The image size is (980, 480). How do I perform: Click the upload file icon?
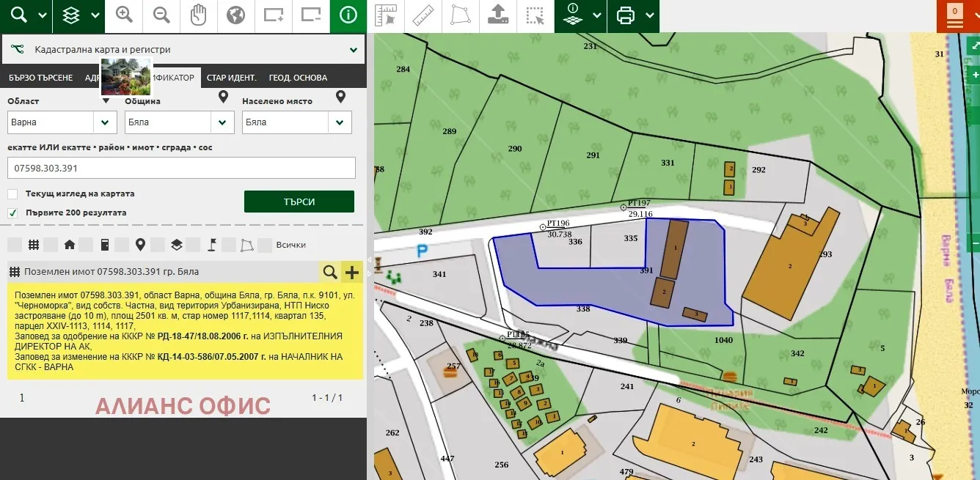tap(498, 15)
